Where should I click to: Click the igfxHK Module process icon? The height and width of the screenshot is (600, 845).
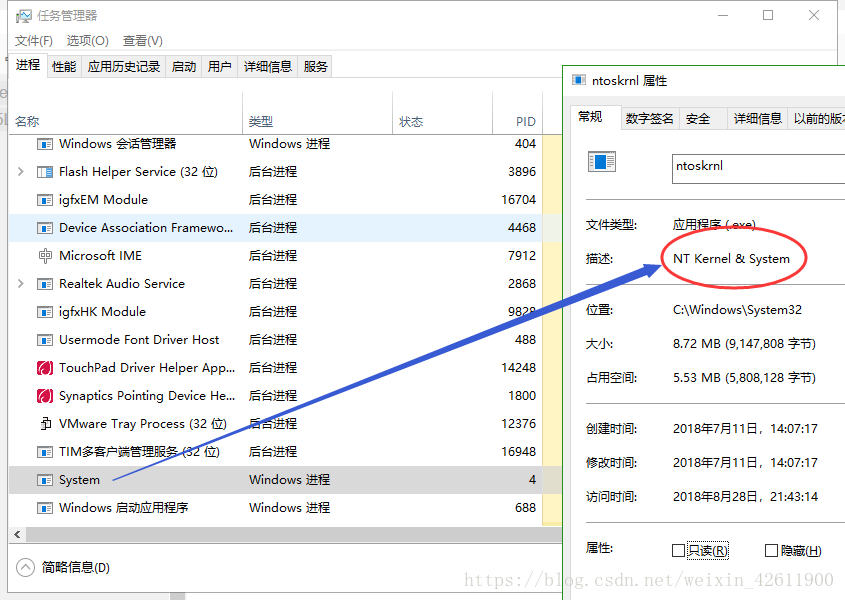coord(45,312)
